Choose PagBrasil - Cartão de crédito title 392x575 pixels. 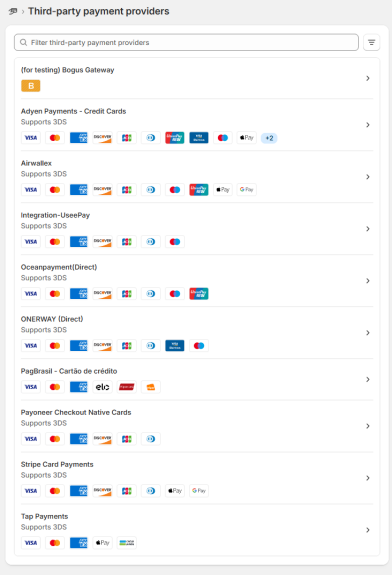click(x=69, y=371)
